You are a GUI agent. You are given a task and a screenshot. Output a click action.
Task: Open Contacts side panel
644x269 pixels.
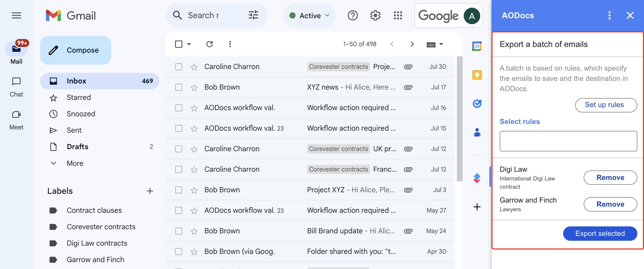tap(477, 132)
